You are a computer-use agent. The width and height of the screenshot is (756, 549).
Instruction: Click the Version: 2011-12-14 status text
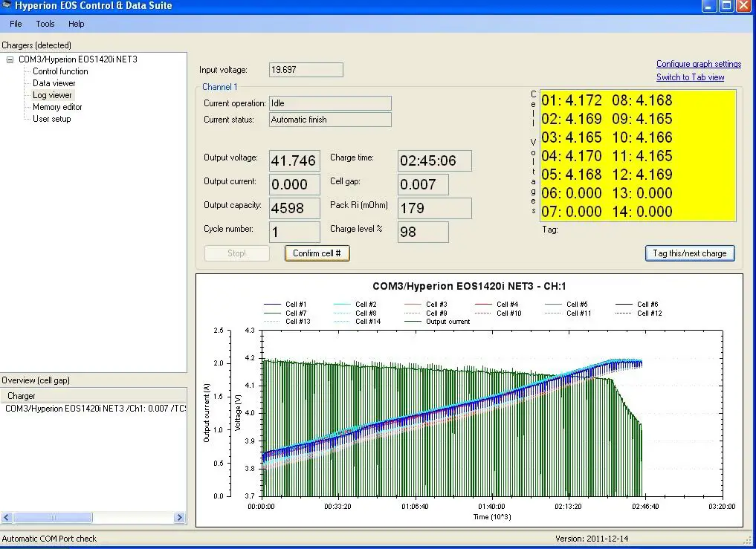pos(592,539)
